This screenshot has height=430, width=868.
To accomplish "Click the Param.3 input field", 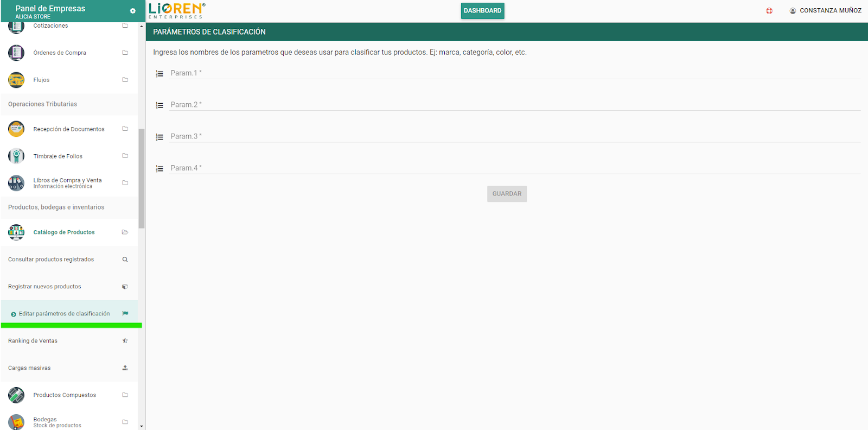I will click(x=515, y=136).
